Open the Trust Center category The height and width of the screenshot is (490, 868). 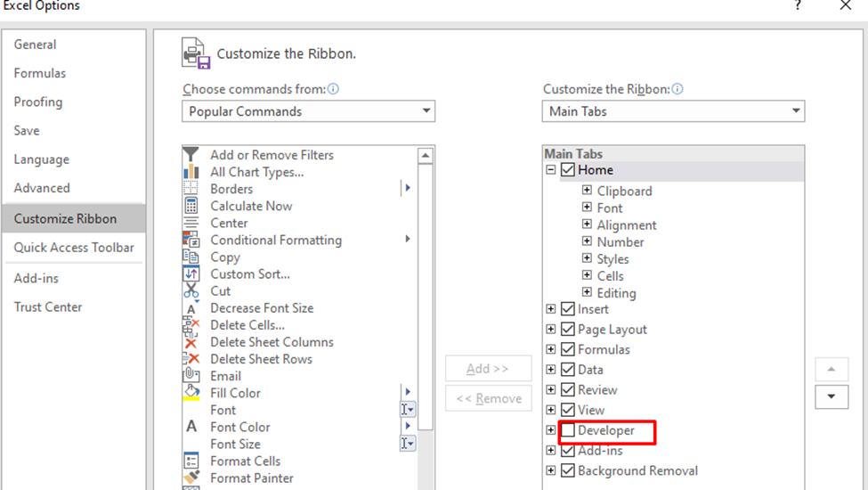point(73,306)
